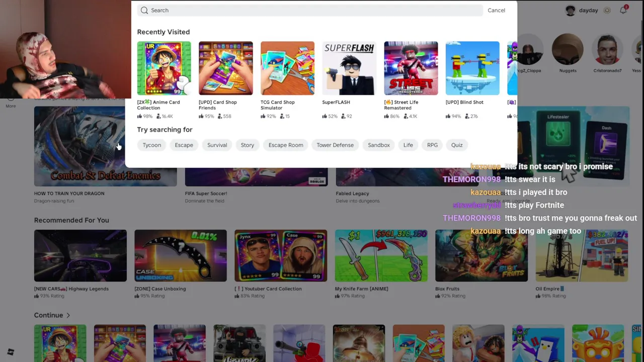Select the Survival search suggestion
The image size is (644, 362).
click(217, 145)
